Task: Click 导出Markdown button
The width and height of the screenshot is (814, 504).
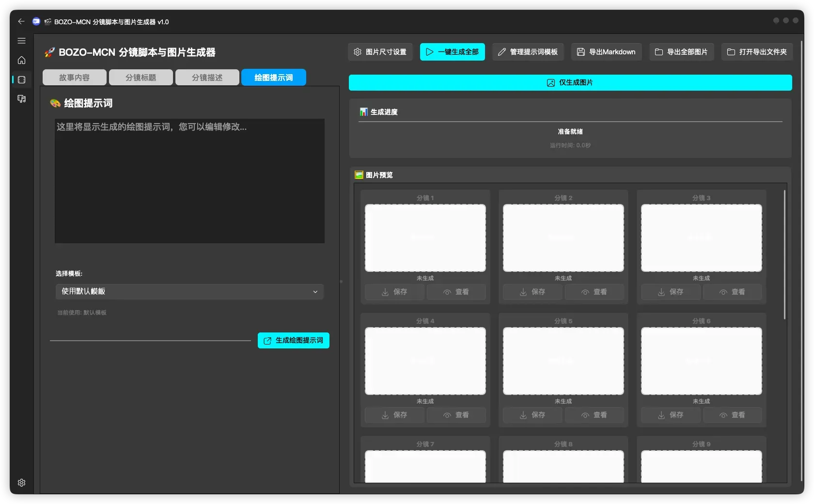Action: coord(607,52)
